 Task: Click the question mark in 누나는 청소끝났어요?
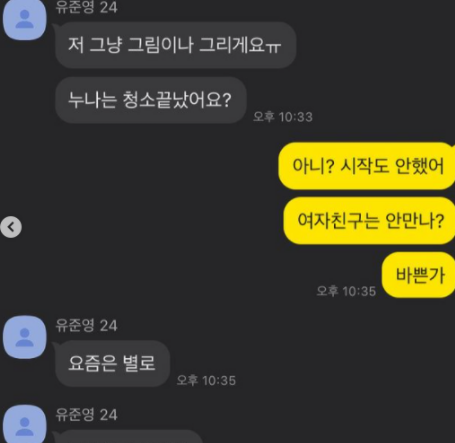tap(226, 100)
